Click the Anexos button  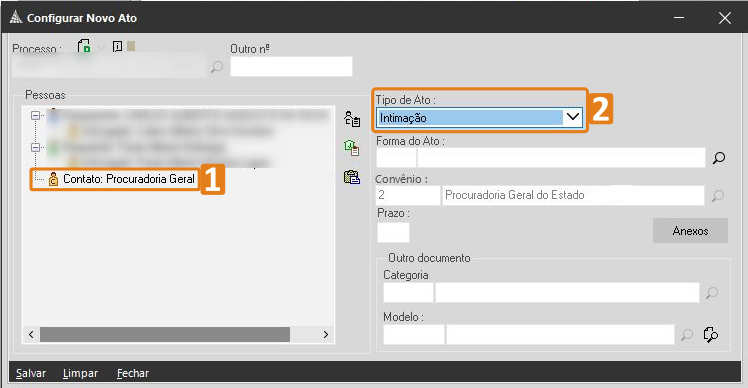point(690,231)
